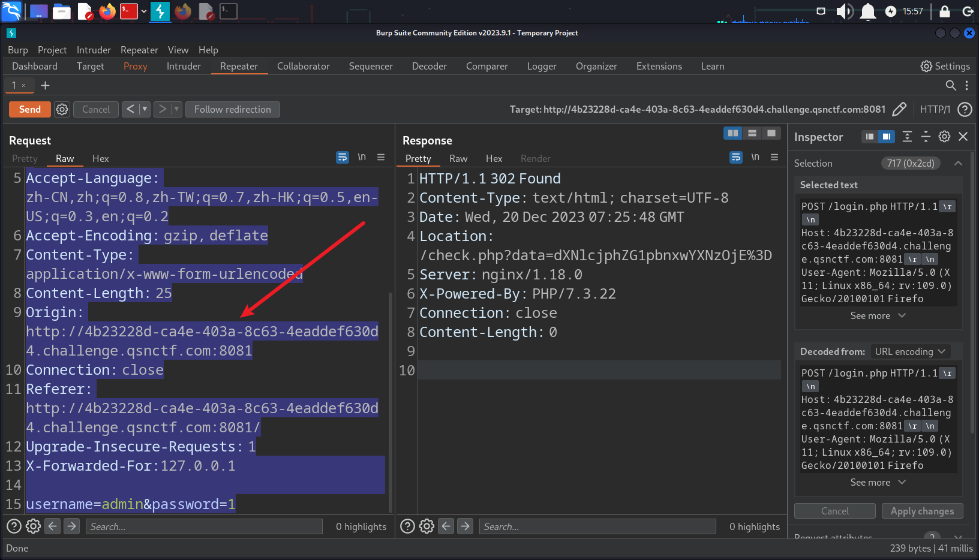Apply changes in Inspector
Screen dimensions: 979x560
pyautogui.click(x=922, y=511)
